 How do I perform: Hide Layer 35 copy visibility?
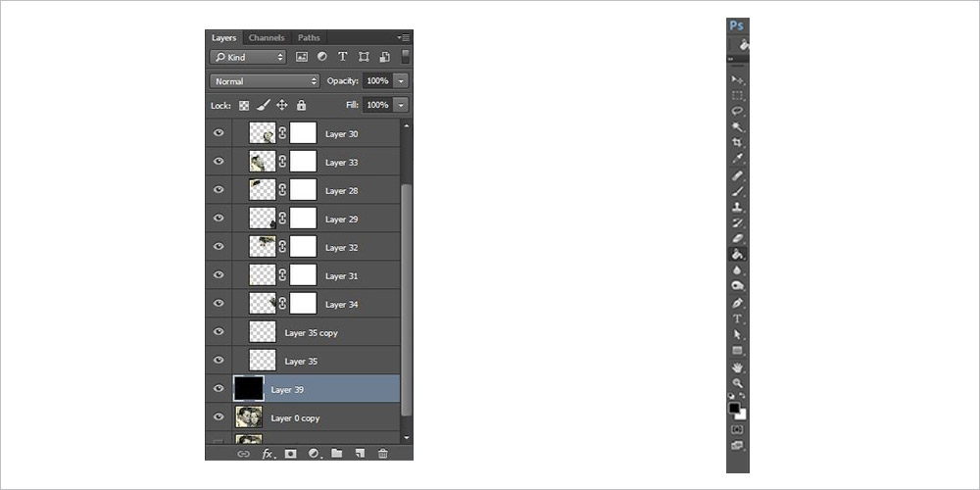tap(219, 332)
